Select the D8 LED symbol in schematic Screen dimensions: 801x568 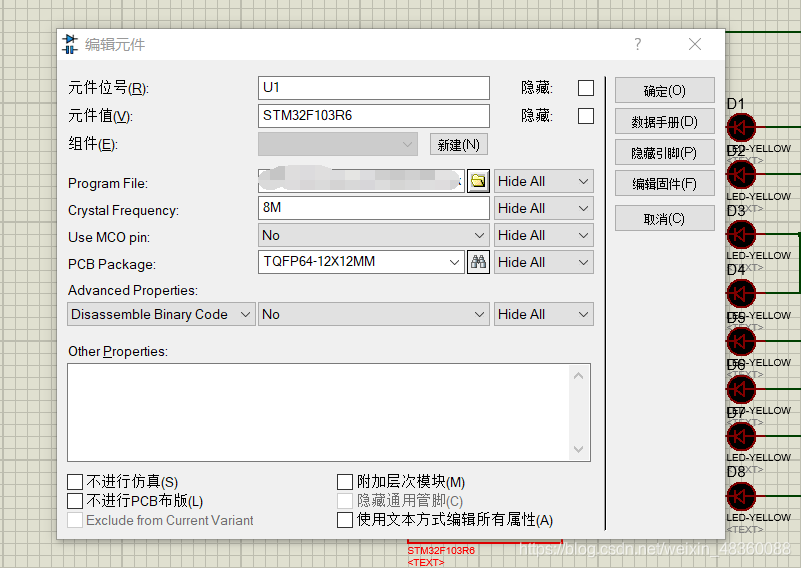741,496
